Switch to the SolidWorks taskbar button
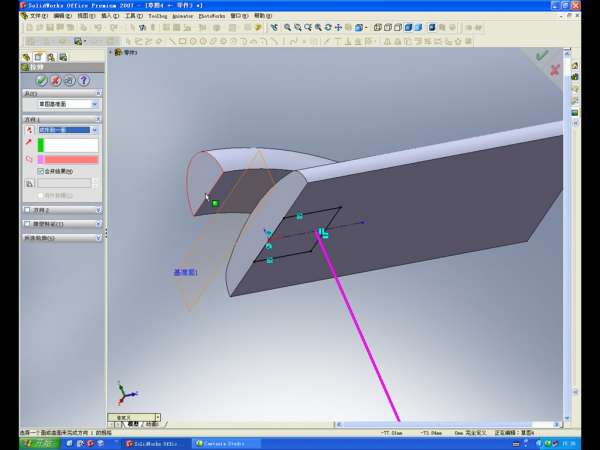Image resolution: width=600 pixels, height=450 pixels. click(x=155, y=443)
